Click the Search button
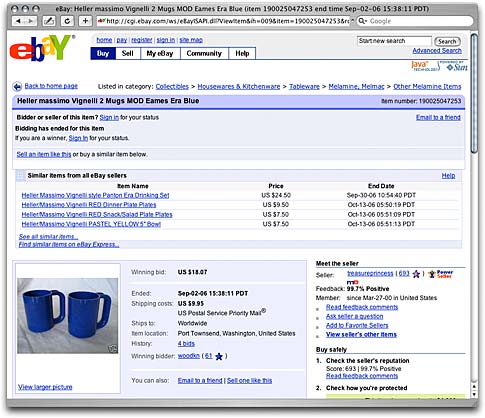 click(447, 41)
